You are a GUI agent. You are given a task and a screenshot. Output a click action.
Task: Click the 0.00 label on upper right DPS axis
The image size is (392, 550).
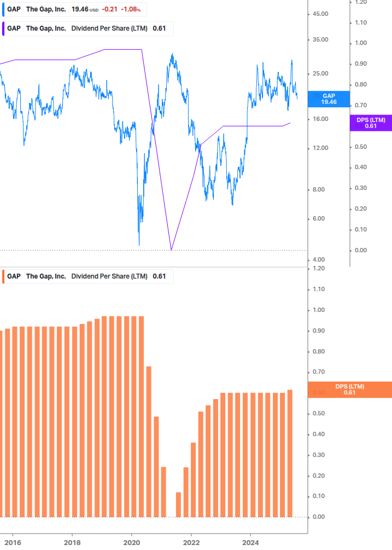pos(361,251)
